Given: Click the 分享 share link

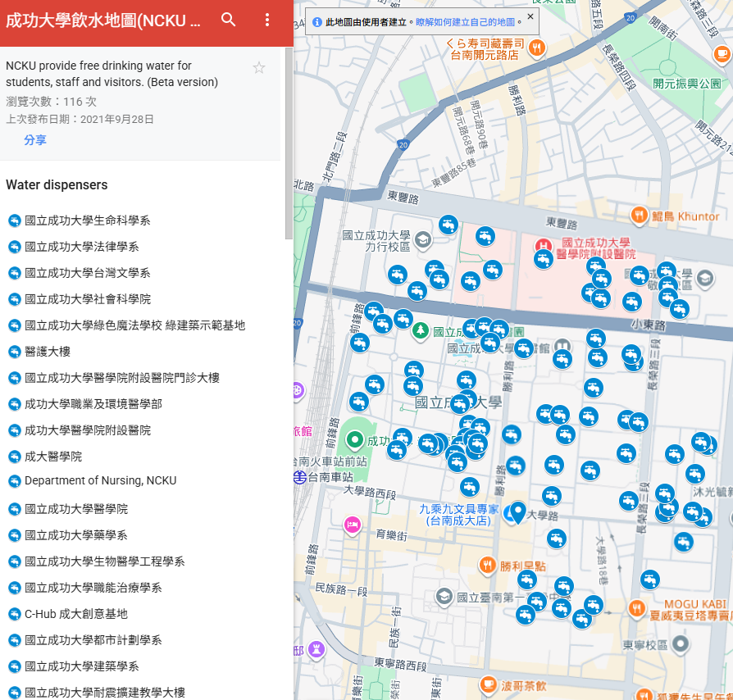Looking at the screenshot, I should pos(35,140).
